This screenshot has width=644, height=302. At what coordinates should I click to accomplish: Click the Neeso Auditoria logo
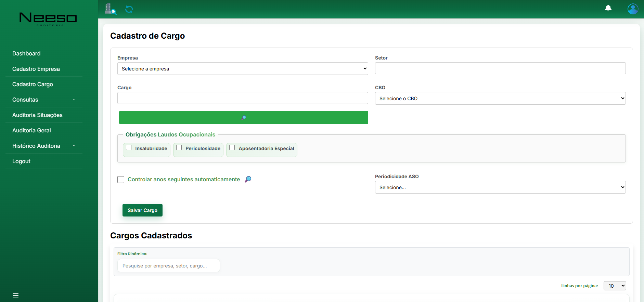coord(48,19)
